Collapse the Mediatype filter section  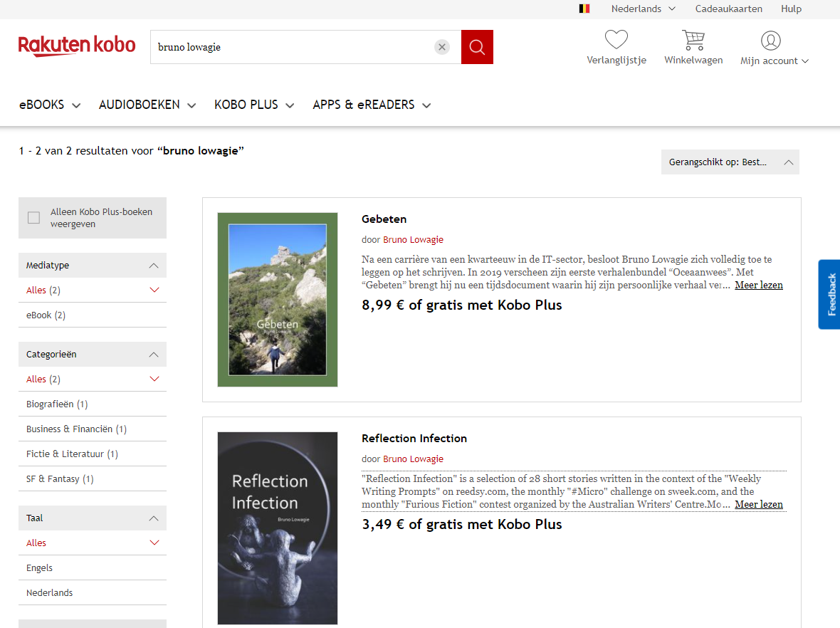[x=92, y=266]
